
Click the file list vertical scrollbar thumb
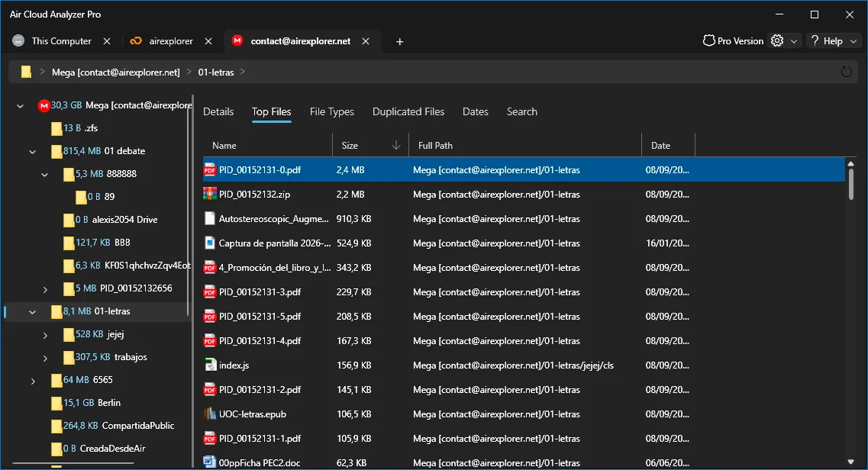point(851,184)
